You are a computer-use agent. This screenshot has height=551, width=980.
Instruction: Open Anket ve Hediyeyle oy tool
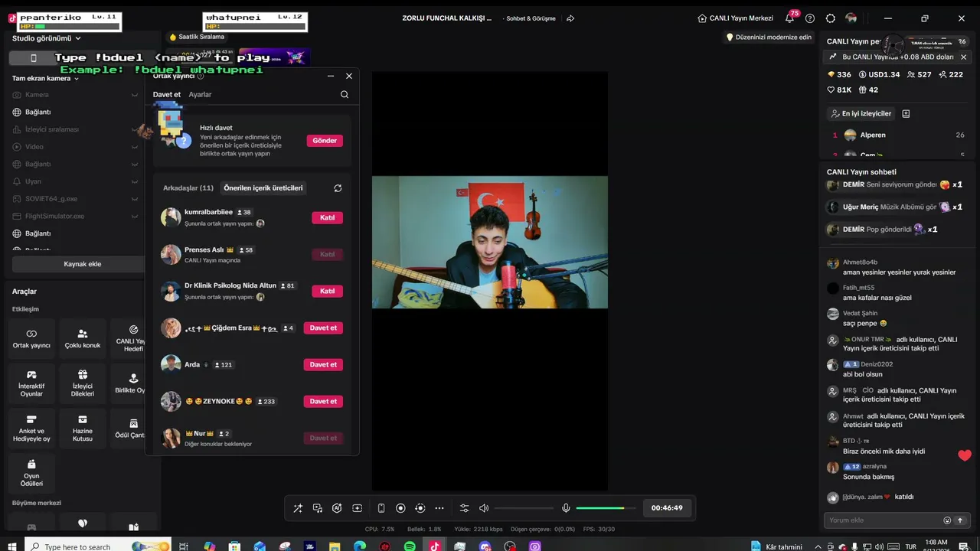[x=31, y=429]
